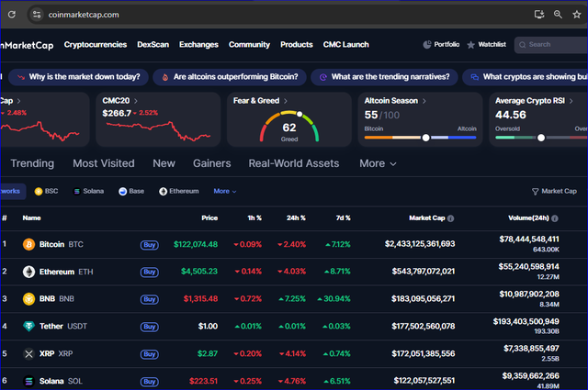Click the browser zoom magnifier icon
The image size is (588, 390).
point(558,15)
